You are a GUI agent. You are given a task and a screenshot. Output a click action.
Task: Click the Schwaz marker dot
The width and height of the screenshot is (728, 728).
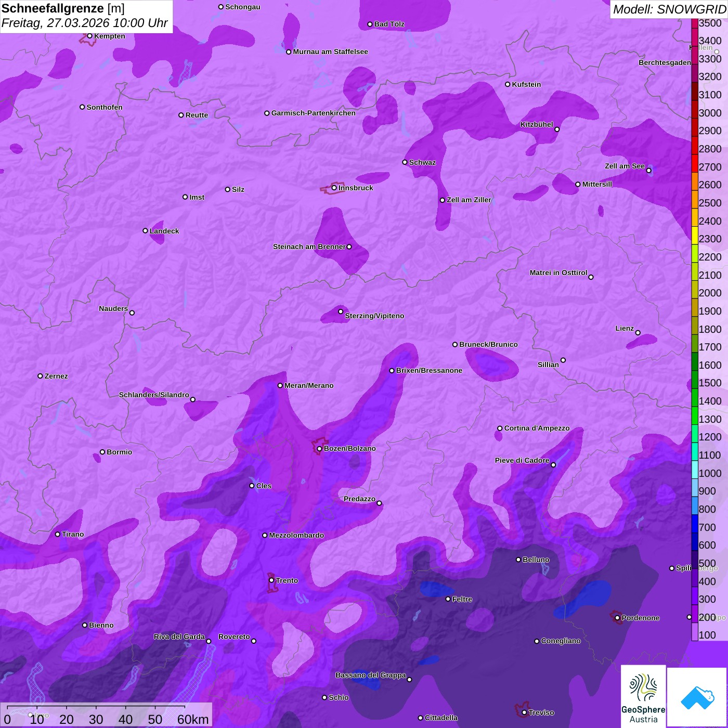(405, 162)
